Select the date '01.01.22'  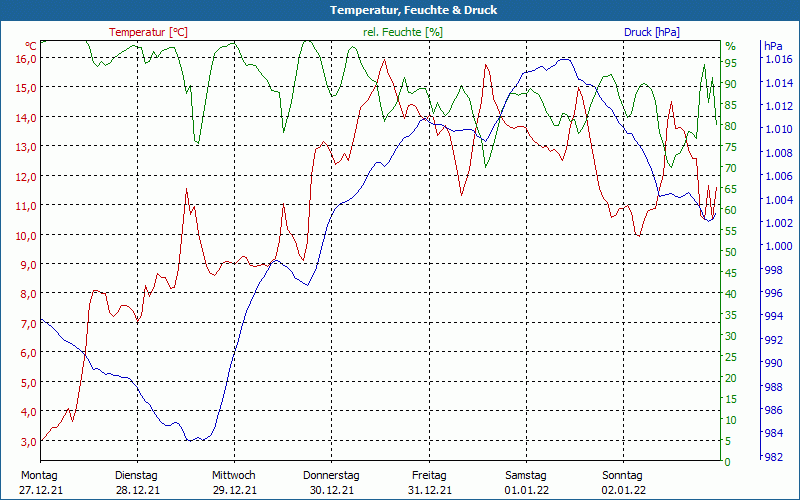click(527, 490)
